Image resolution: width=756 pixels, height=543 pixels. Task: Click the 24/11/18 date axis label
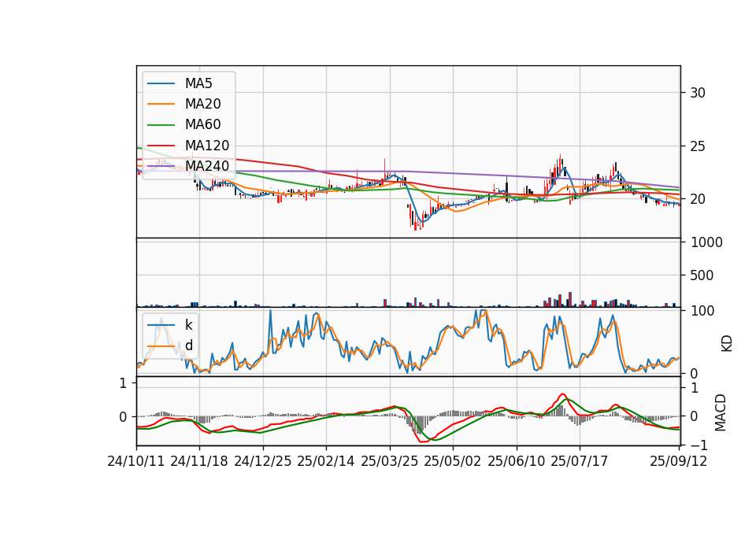click(199, 461)
